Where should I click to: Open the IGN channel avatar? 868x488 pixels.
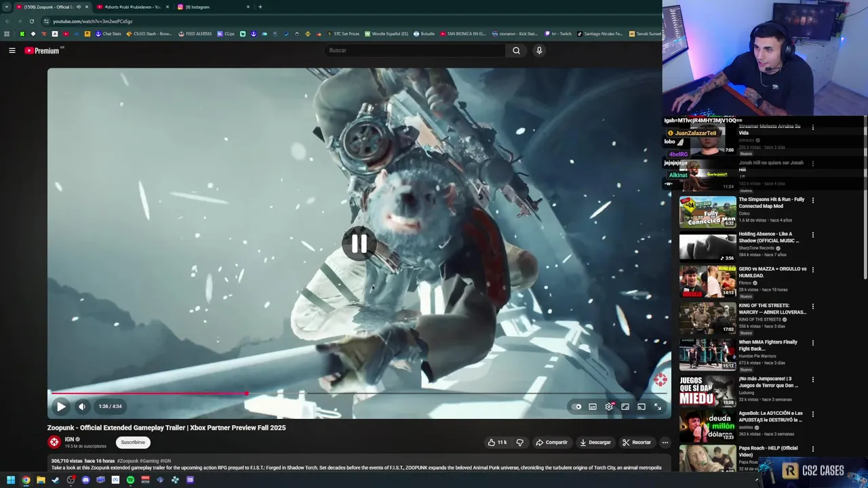54,442
